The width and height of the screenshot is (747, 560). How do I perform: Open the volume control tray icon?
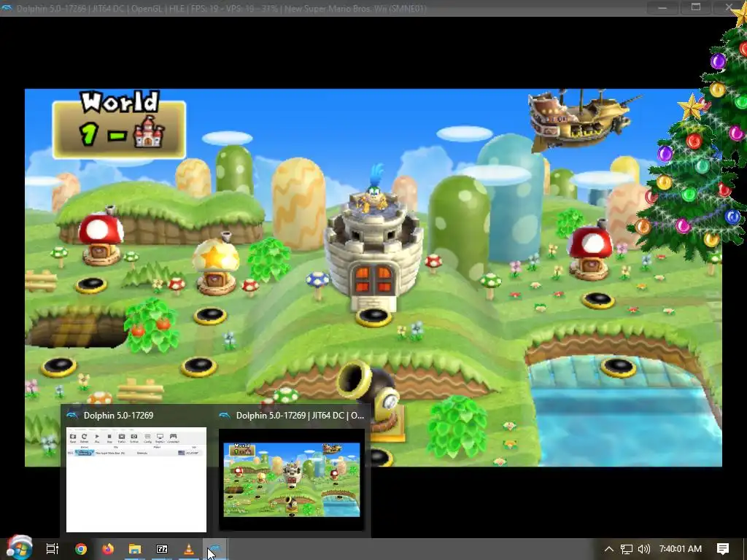tap(643, 549)
